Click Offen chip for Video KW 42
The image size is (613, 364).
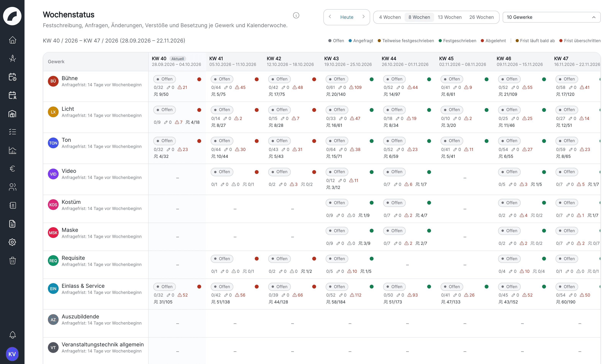tap(279, 172)
